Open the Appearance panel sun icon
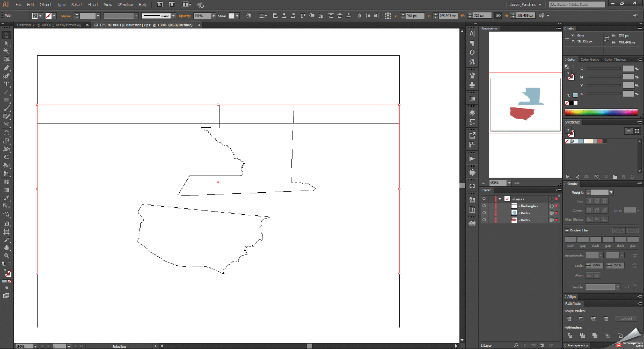644x349 pixels. coord(472,113)
